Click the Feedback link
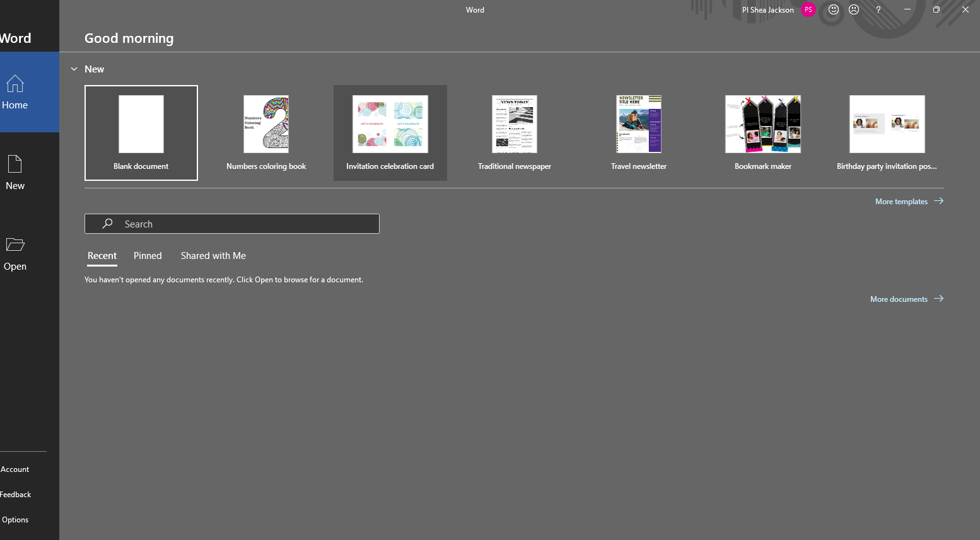 click(x=15, y=494)
